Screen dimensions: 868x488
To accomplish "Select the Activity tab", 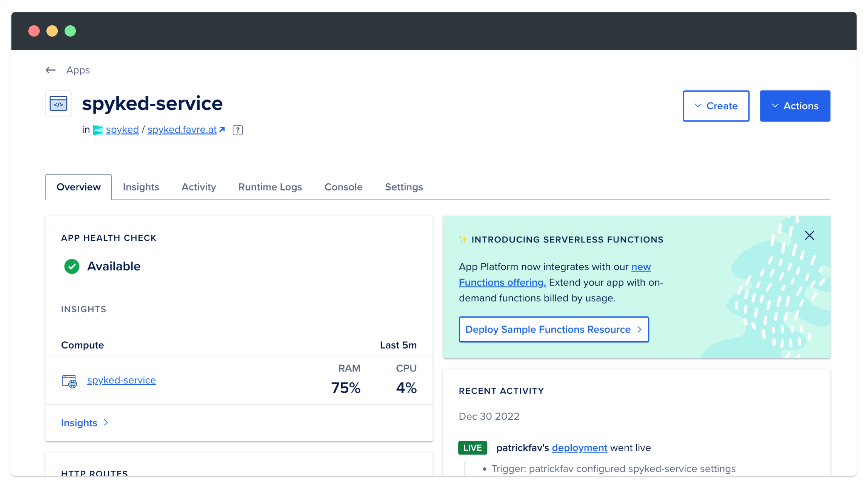I will pyautogui.click(x=199, y=187).
